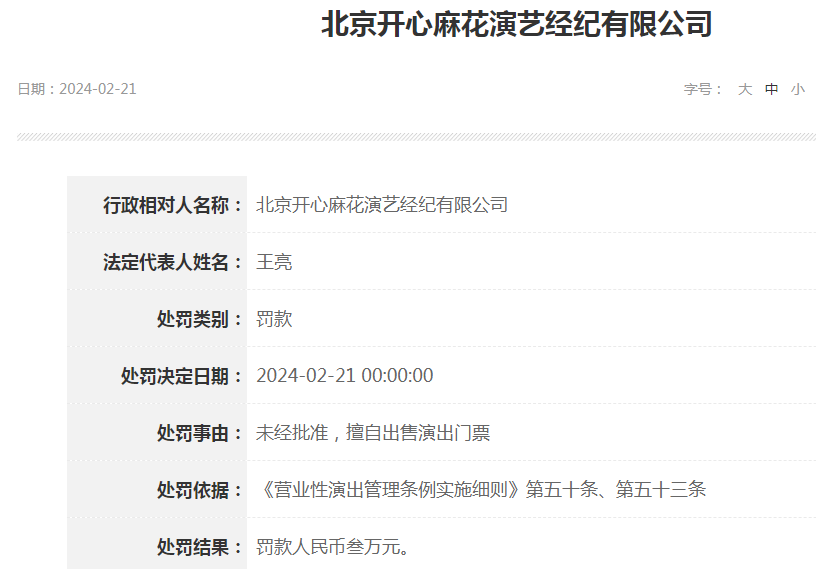This screenshot has width=816, height=569.
Task: Click the page title 北京开心麻花演艺经纪有限公司
Action: (x=516, y=24)
